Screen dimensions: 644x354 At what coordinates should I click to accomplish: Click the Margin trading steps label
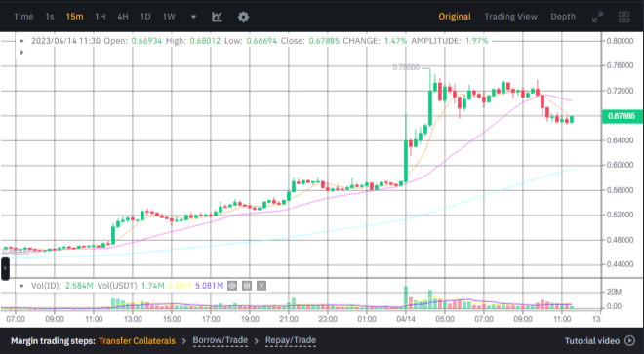tap(53, 341)
